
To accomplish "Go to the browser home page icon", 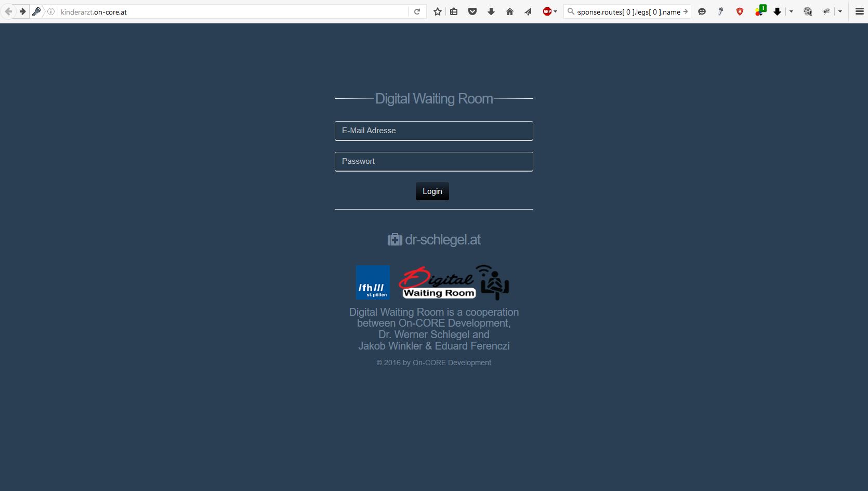I will [x=510, y=11].
